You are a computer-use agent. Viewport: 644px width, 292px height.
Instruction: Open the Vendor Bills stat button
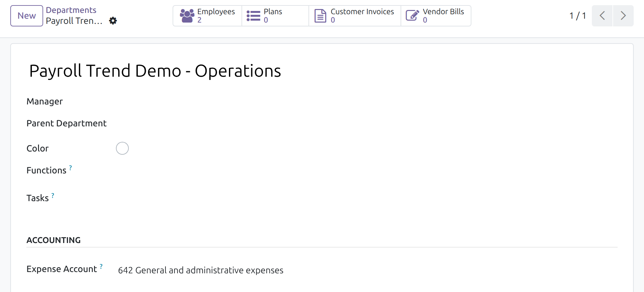436,16
